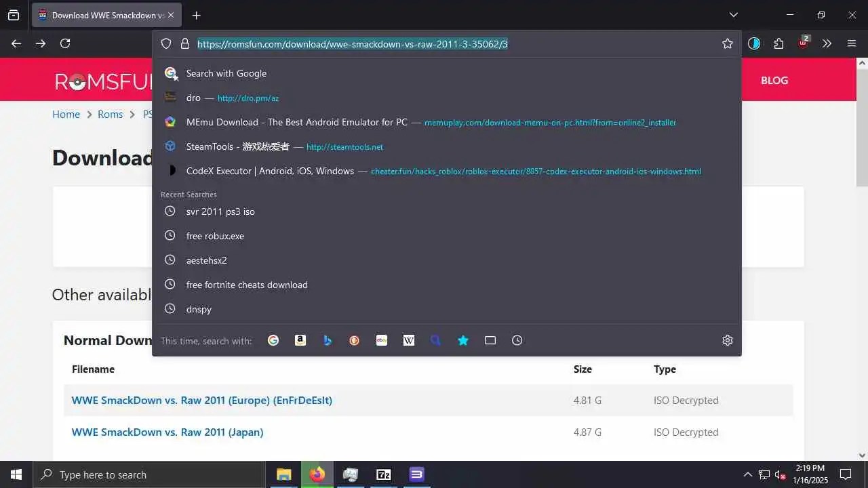Download WWE SmackDown vs. Raw 2011 (Japan)
The height and width of the screenshot is (488, 868).
point(167,432)
